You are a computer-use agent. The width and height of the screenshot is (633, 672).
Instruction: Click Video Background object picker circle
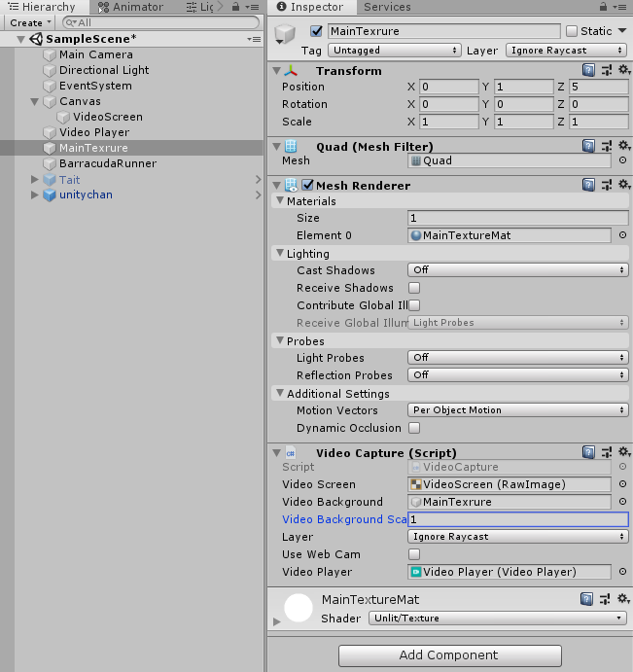pos(622,502)
